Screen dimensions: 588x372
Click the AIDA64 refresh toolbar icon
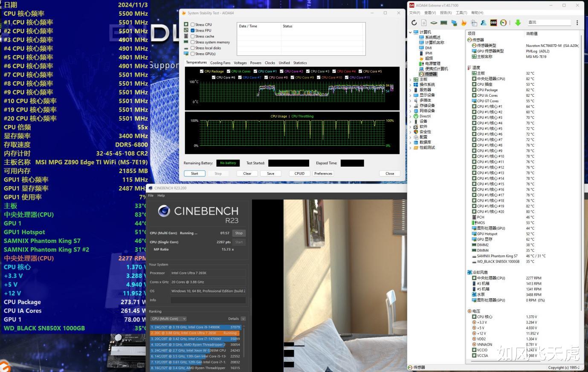click(x=414, y=23)
